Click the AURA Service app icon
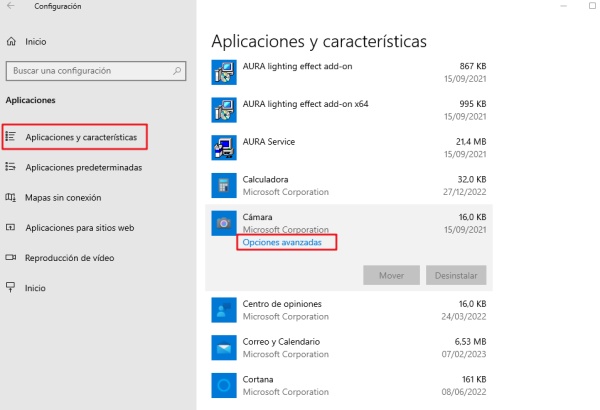Screen dimensions: 600x410 click(224, 148)
